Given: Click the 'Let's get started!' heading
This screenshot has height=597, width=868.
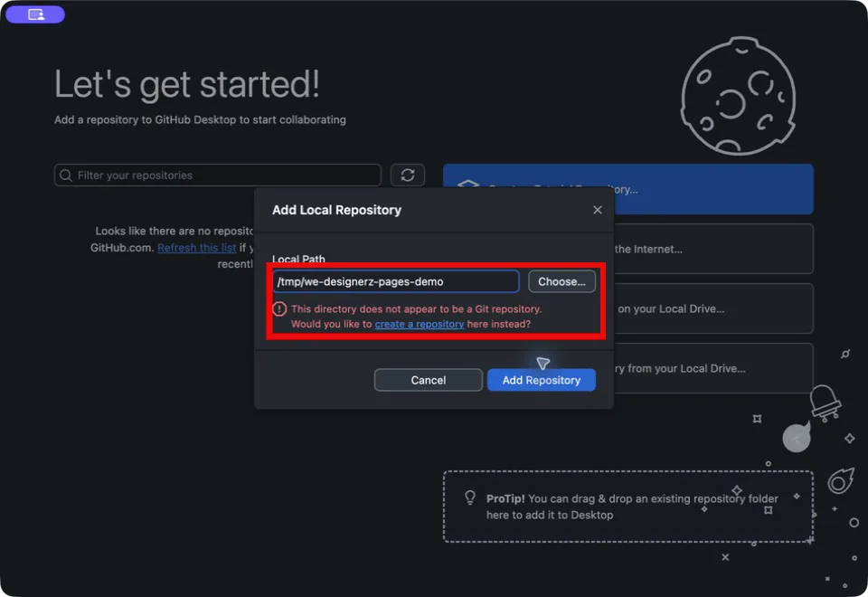Looking at the screenshot, I should pos(187,85).
